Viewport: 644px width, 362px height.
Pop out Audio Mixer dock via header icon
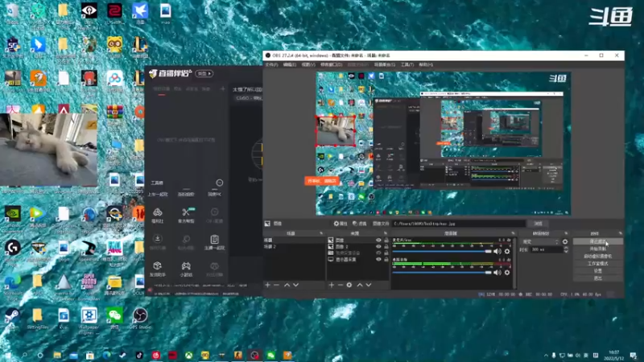coord(513,233)
